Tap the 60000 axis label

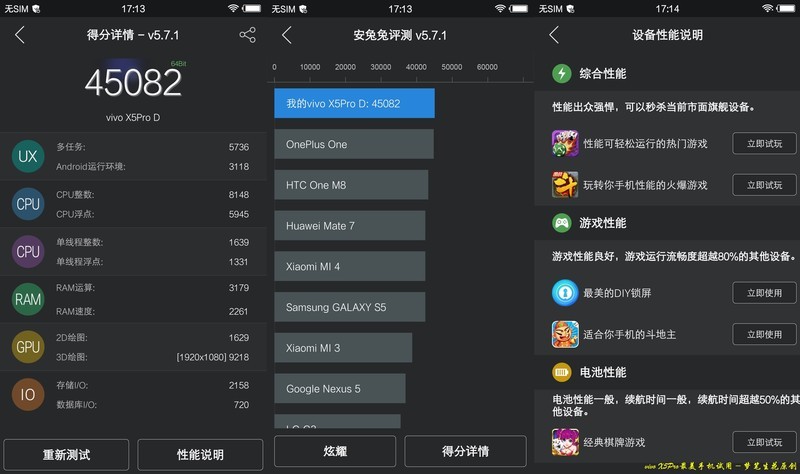[x=487, y=67]
